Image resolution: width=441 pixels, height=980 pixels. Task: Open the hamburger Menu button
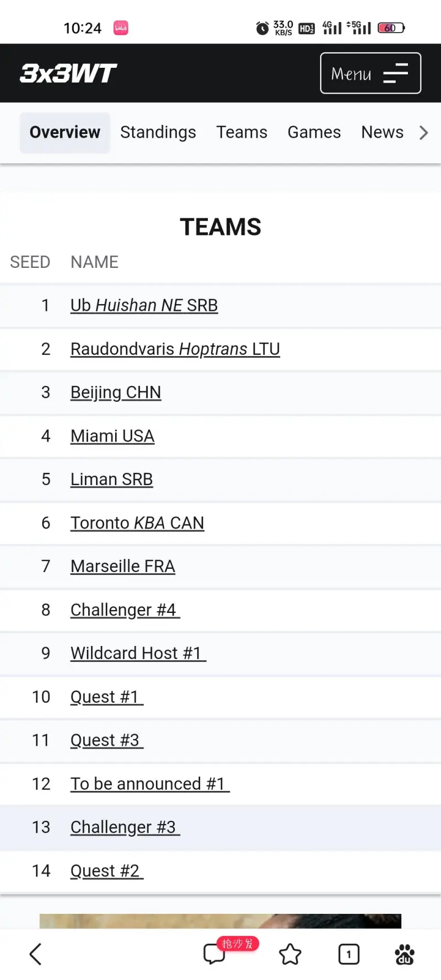(x=370, y=73)
